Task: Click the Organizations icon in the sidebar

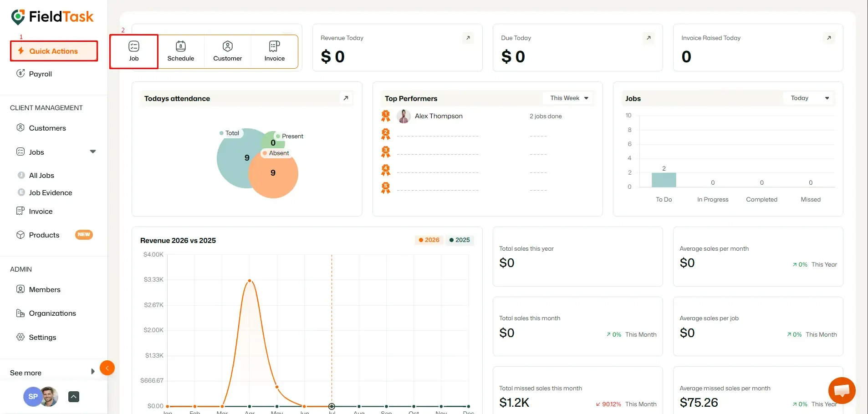Action: (x=20, y=313)
